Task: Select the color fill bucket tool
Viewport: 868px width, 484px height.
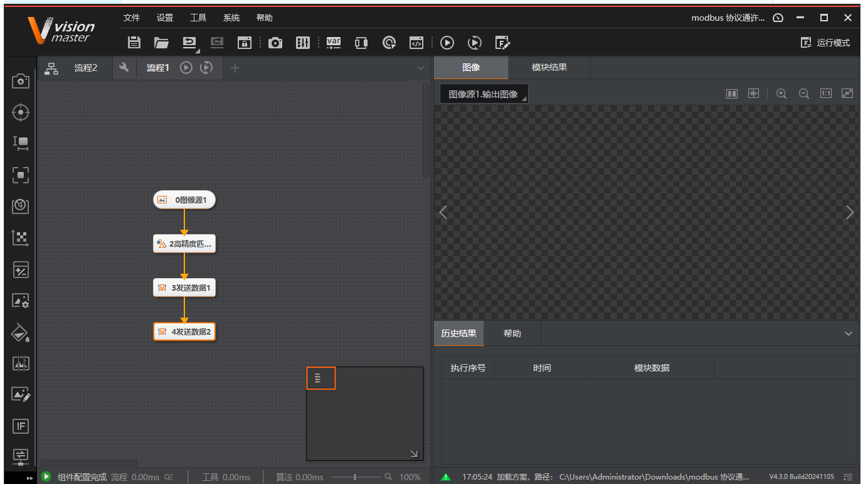Action: click(x=21, y=333)
